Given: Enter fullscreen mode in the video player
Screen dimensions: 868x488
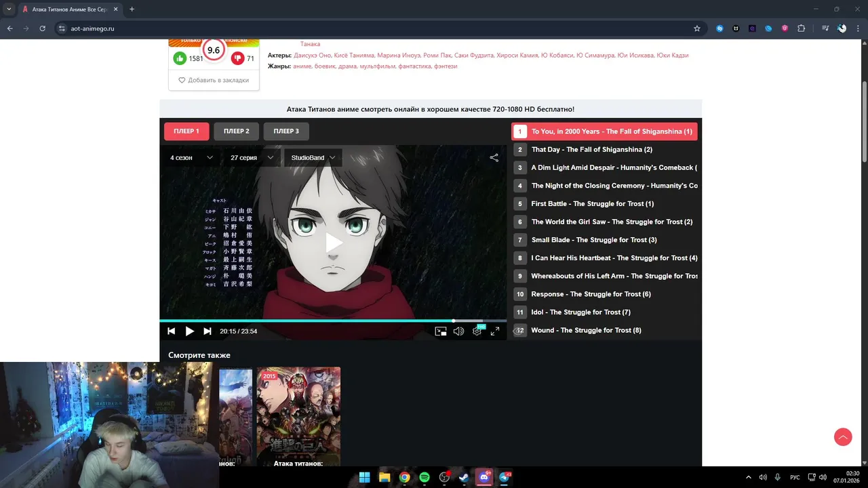Looking at the screenshot, I should (x=495, y=331).
